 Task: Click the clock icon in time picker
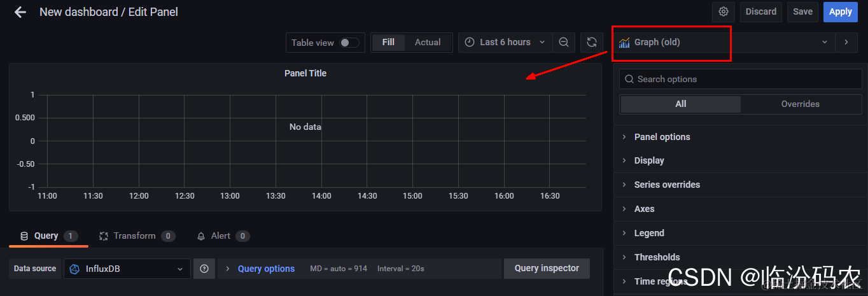pyautogui.click(x=470, y=42)
